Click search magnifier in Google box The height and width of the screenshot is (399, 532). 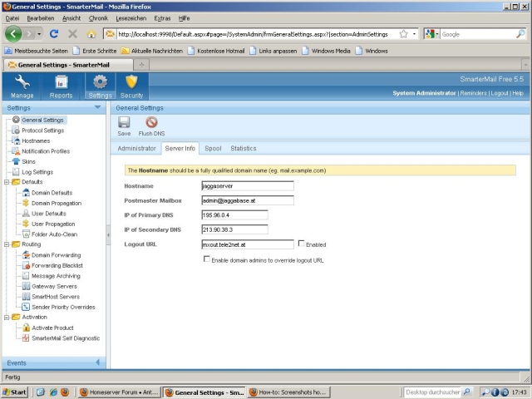(520, 34)
